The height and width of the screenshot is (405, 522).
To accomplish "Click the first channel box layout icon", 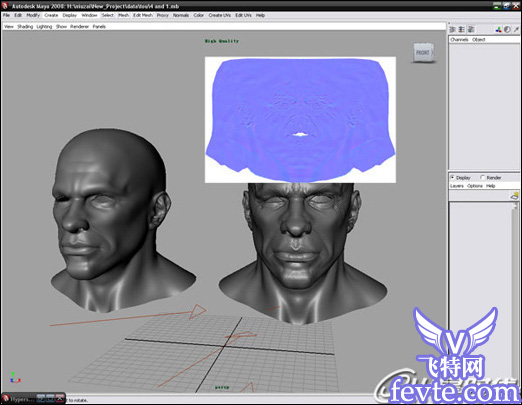I will pos(452,30).
